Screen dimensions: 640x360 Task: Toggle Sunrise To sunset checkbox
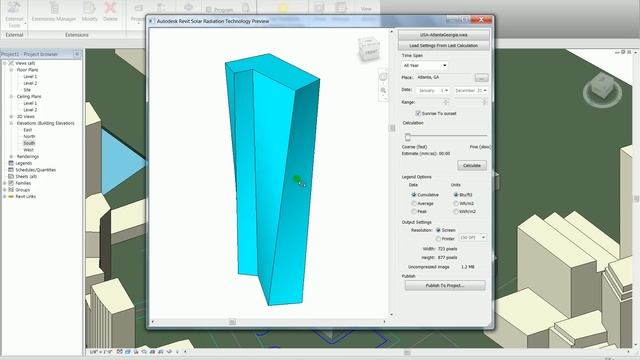418,113
